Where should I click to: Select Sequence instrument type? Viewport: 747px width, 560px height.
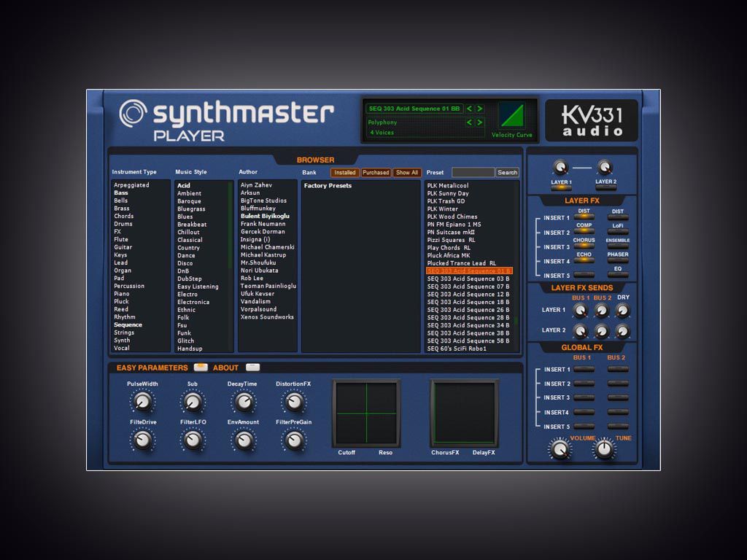pos(128,324)
